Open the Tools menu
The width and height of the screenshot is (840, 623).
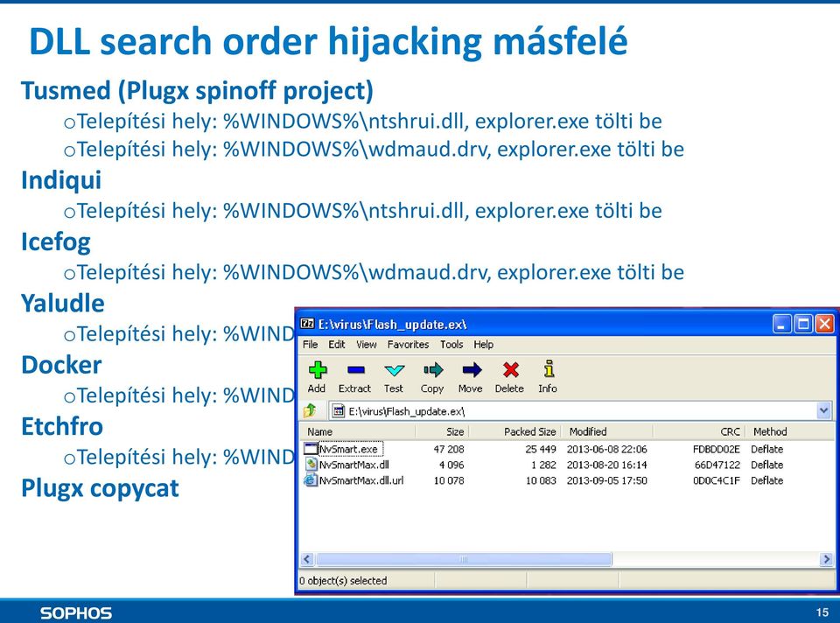(451, 345)
